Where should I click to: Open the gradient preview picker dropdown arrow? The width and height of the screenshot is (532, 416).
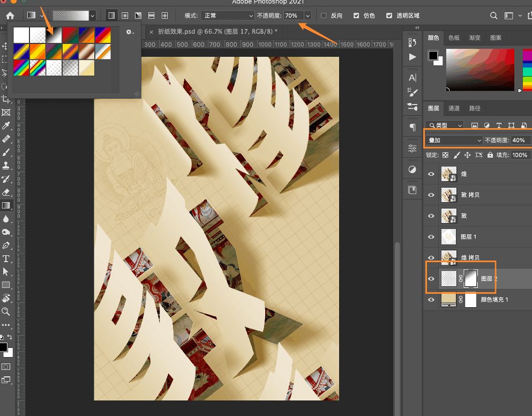(x=92, y=16)
